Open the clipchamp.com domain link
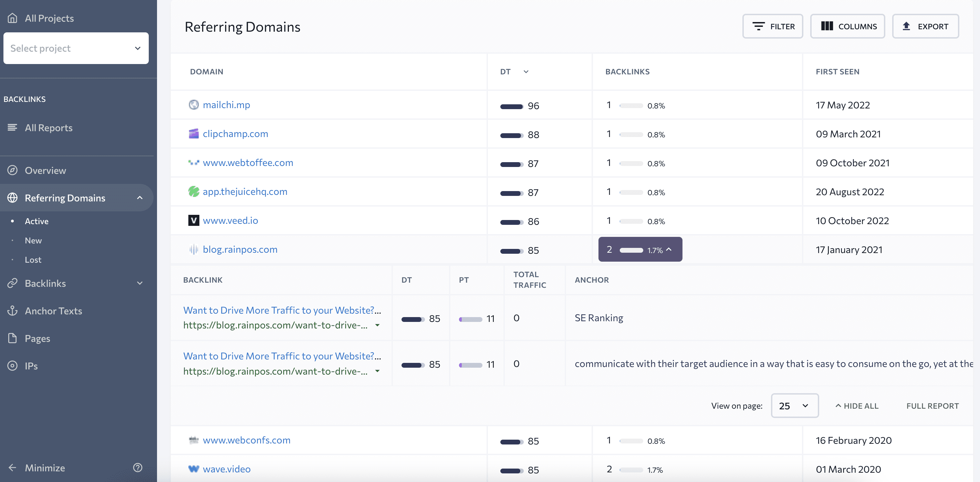 point(235,134)
